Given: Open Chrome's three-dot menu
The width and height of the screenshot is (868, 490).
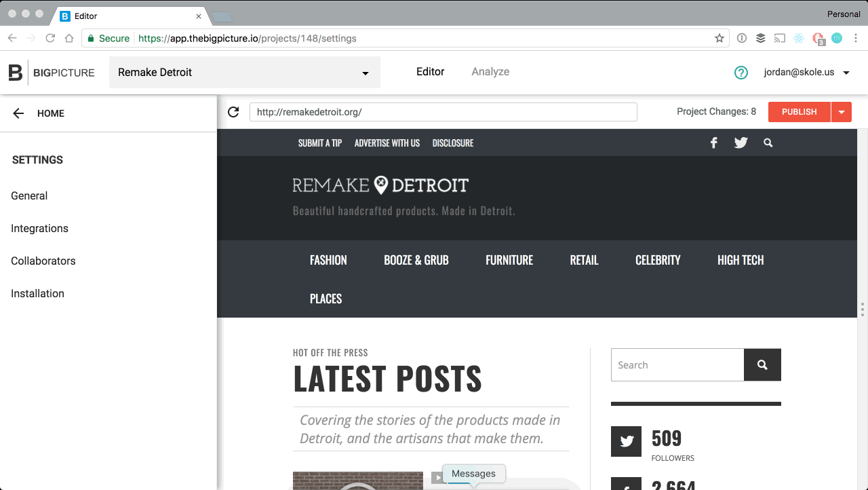Looking at the screenshot, I should [856, 39].
